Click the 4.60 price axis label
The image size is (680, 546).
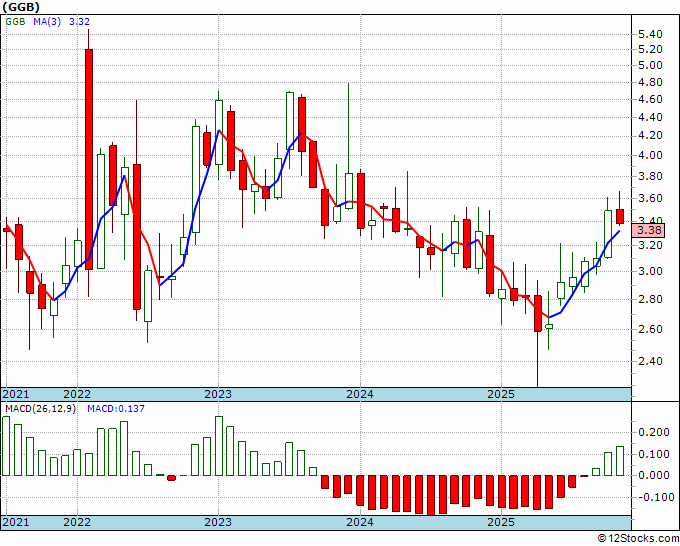click(x=650, y=99)
